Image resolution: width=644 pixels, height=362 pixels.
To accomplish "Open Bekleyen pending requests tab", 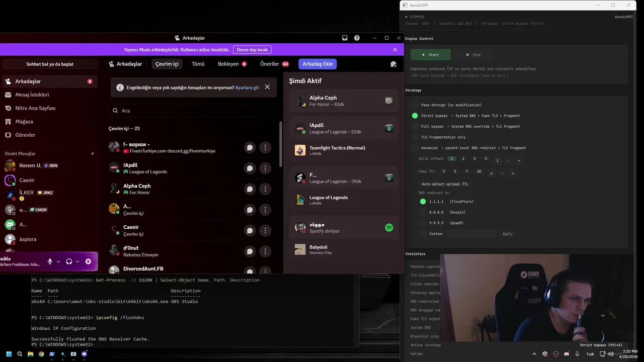I will coord(232,64).
